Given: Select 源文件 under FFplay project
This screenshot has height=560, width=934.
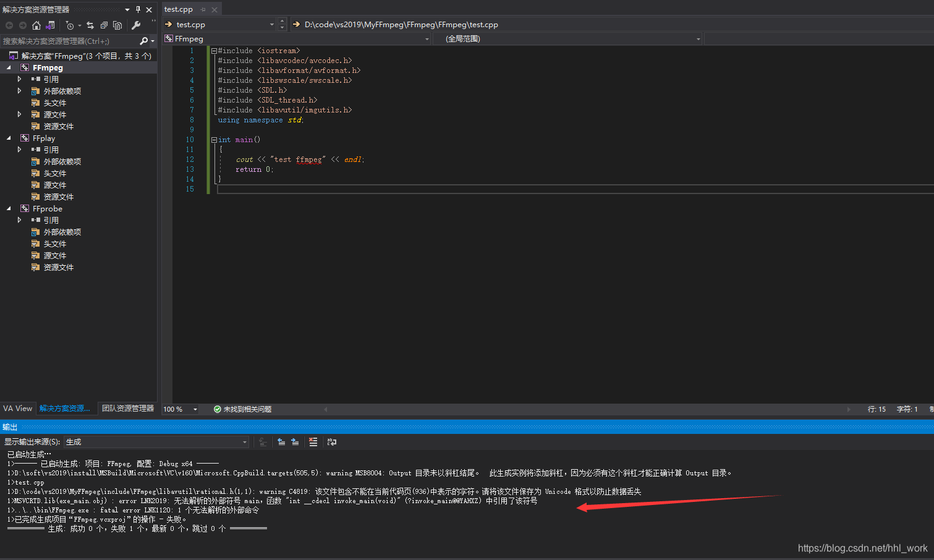Looking at the screenshot, I should pos(55,185).
